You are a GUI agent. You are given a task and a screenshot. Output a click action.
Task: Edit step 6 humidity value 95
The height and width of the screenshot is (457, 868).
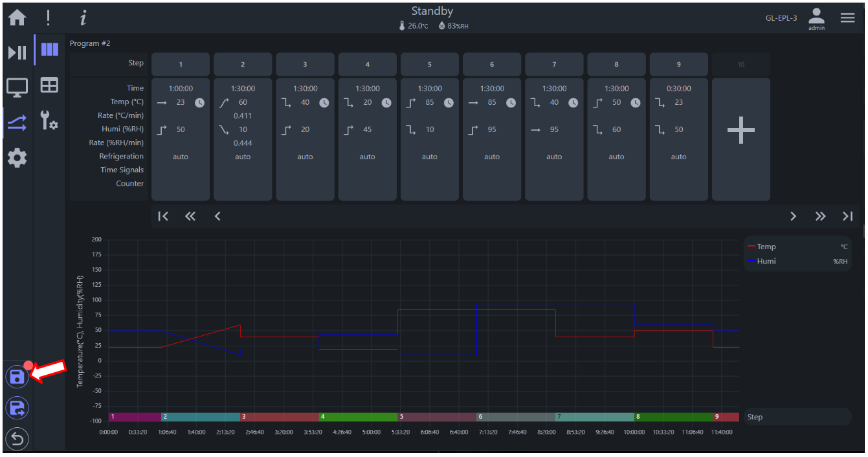[x=492, y=129]
